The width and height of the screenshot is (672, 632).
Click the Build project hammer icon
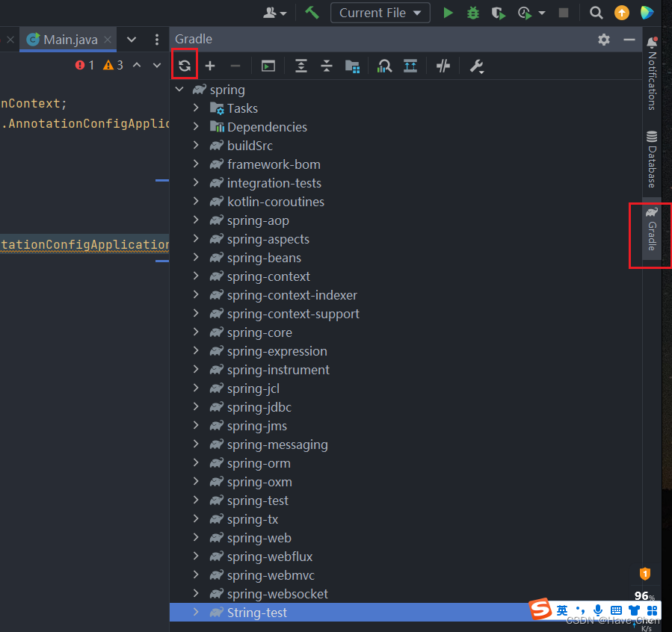pos(312,13)
